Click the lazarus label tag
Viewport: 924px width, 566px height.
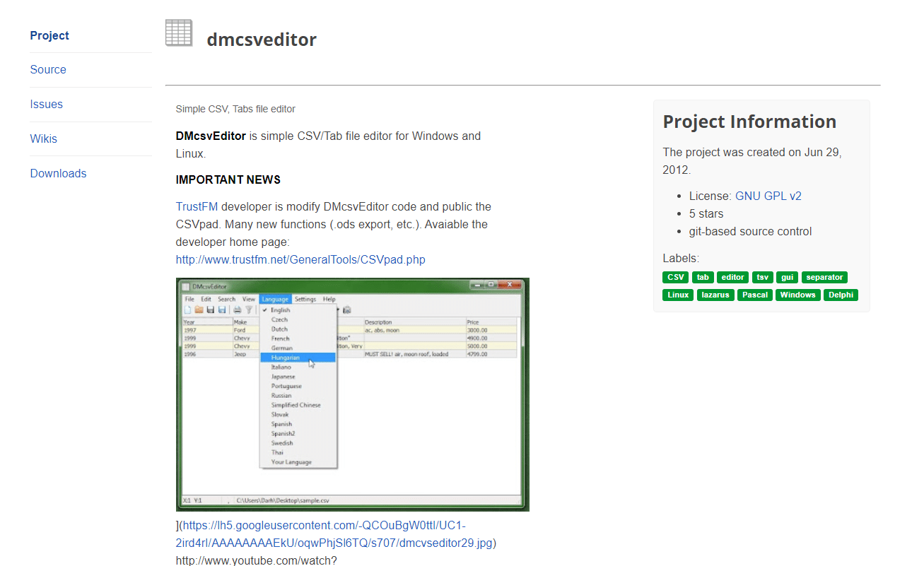[x=715, y=295]
